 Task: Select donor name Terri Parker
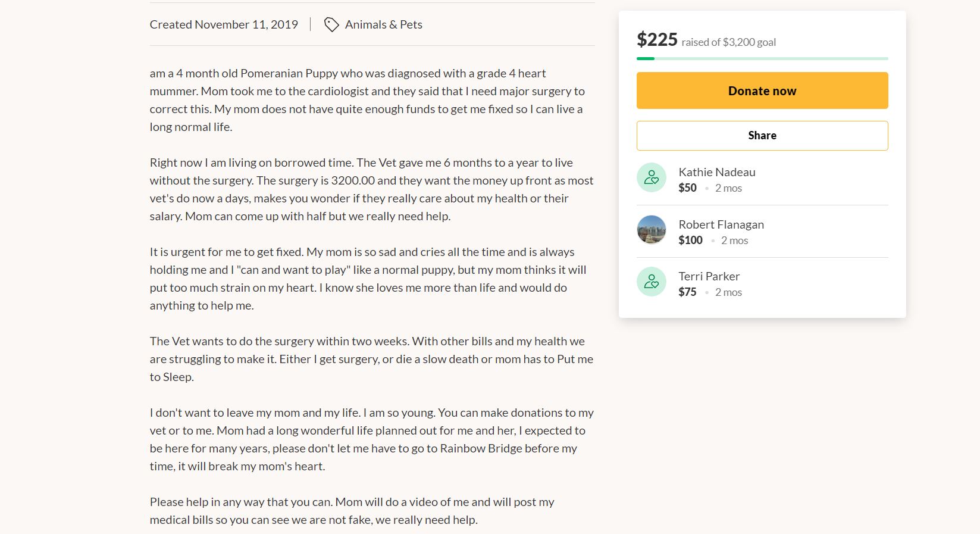click(709, 276)
